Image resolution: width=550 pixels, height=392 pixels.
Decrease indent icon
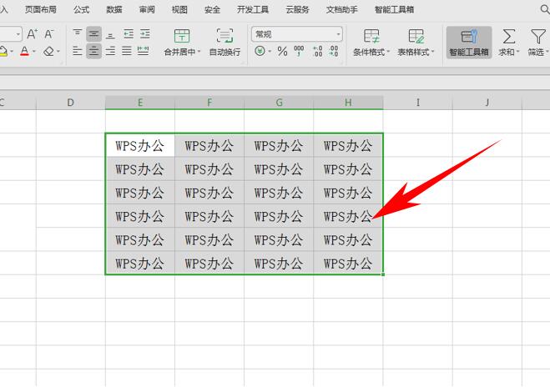pyautogui.click(x=129, y=34)
